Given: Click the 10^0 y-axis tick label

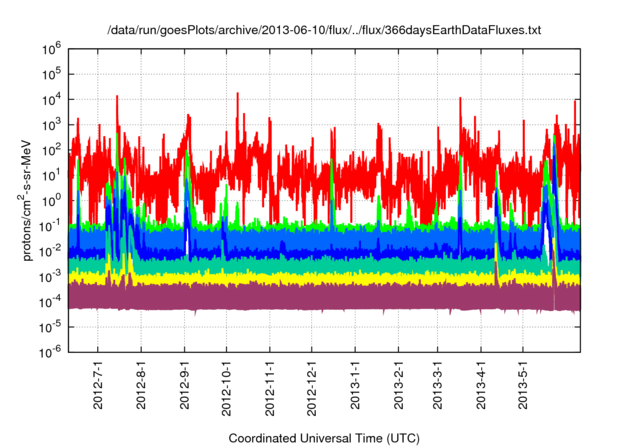Looking at the screenshot, I should (51, 202).
